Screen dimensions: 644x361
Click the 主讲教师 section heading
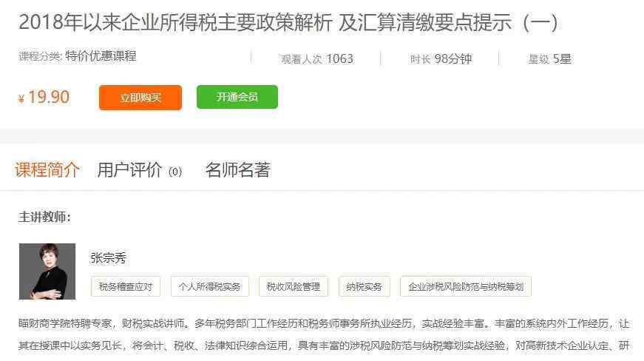click(45, 217)
